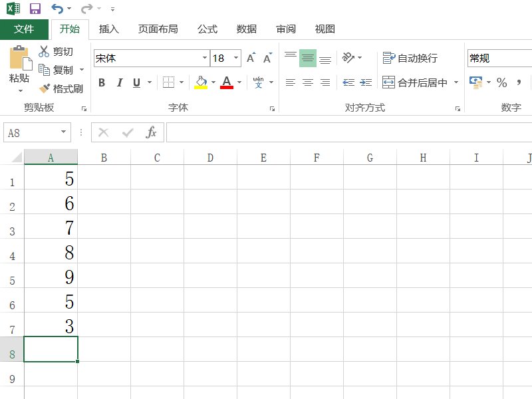
Task: Open the font name (宋体) dropdown
Action: pos(205,59)
